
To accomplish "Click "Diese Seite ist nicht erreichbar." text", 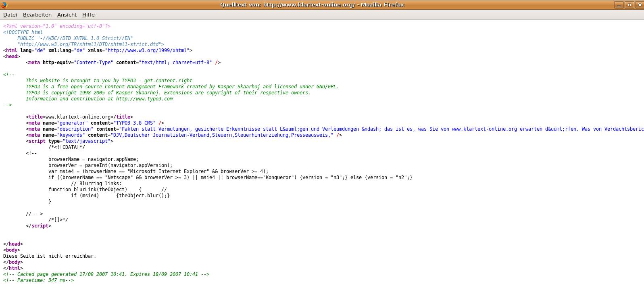I will [x=50, y=256].
